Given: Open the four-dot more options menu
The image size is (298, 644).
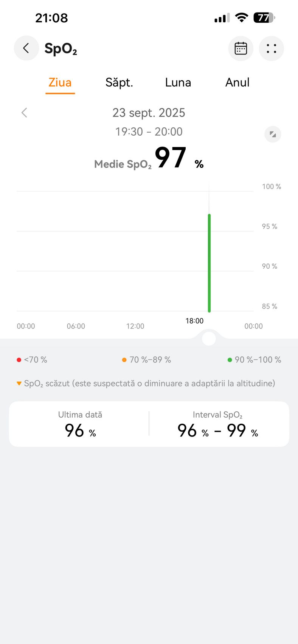Looking at the screenshot, I should point(271,48).
